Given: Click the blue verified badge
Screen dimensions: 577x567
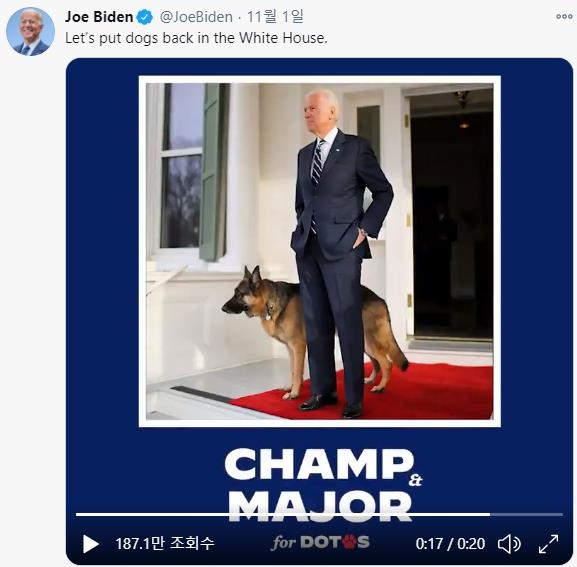Looking at the screenshot, I should (x=145, y=17).
